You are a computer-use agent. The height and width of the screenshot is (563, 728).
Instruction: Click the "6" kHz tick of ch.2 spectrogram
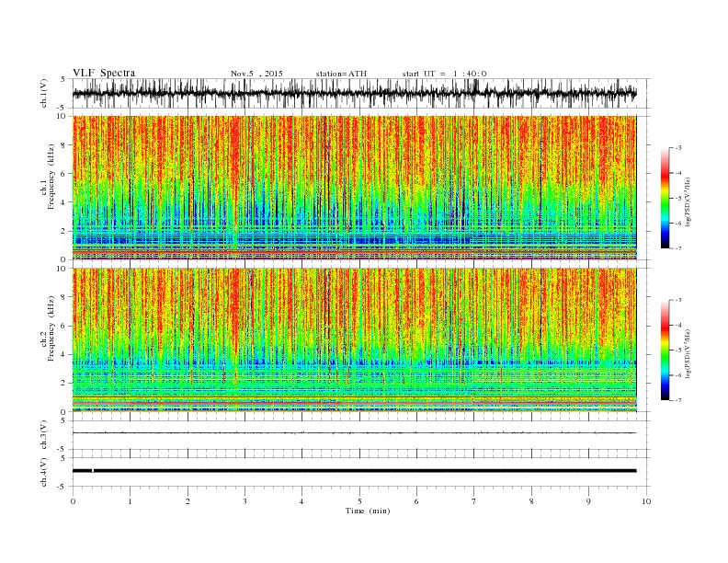click(63, 326)
